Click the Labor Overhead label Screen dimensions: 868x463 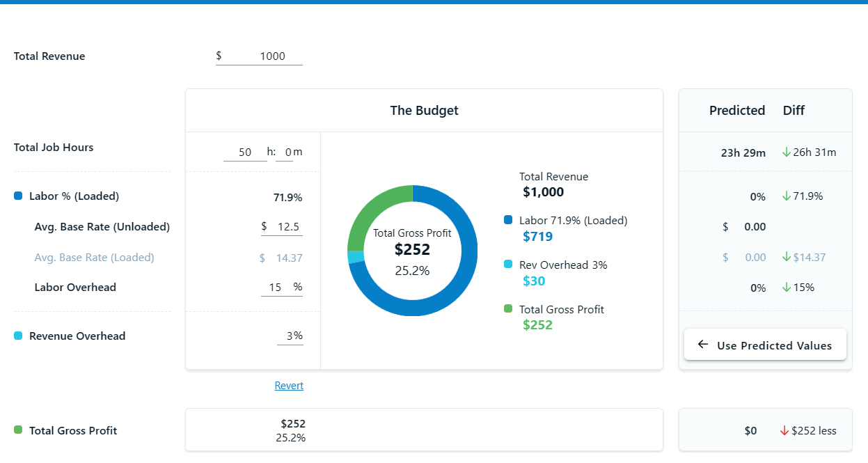(75, 288)
